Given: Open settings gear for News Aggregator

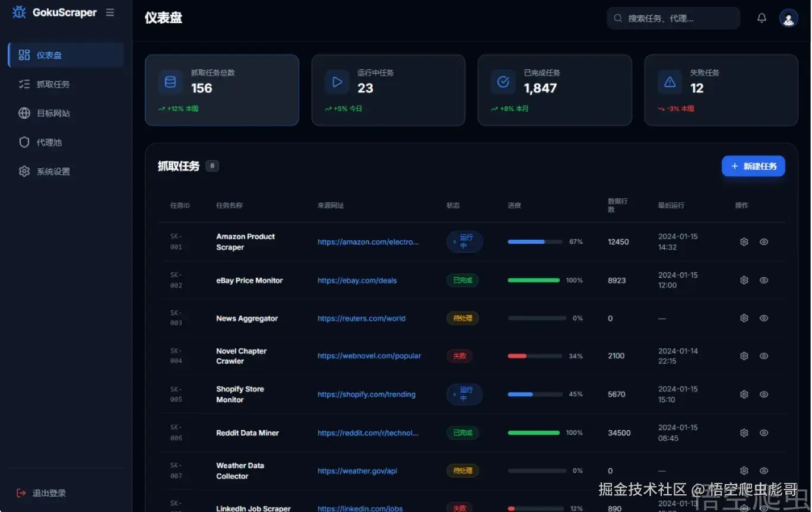Looking at the screenshot, I should click(744, 318).
